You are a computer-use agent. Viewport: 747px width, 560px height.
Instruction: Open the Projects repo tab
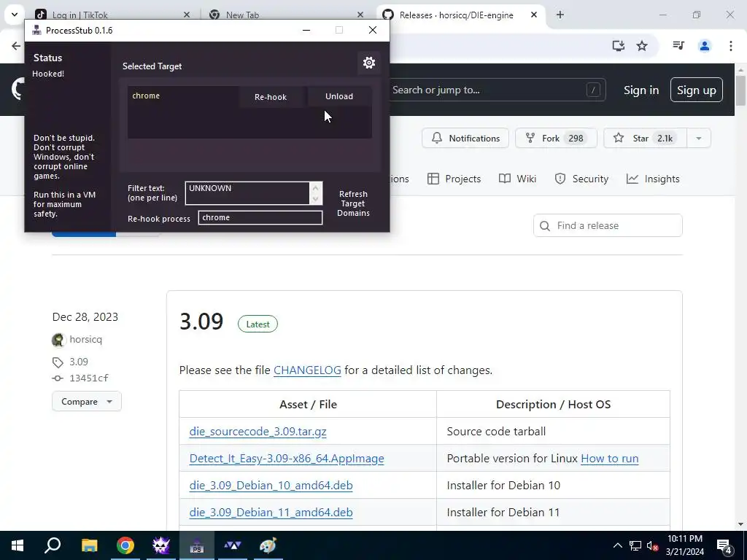tap(454, 179)
